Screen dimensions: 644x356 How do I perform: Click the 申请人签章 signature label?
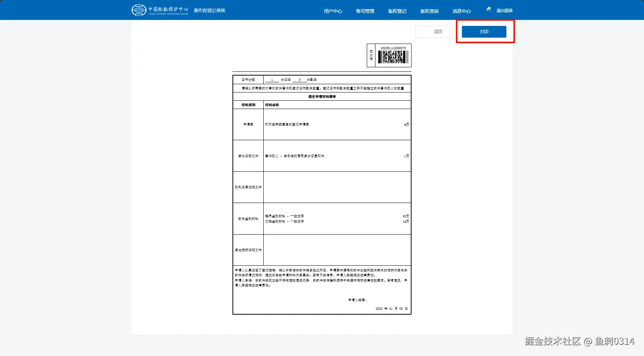pyautogui.click(x=357, y=300)
